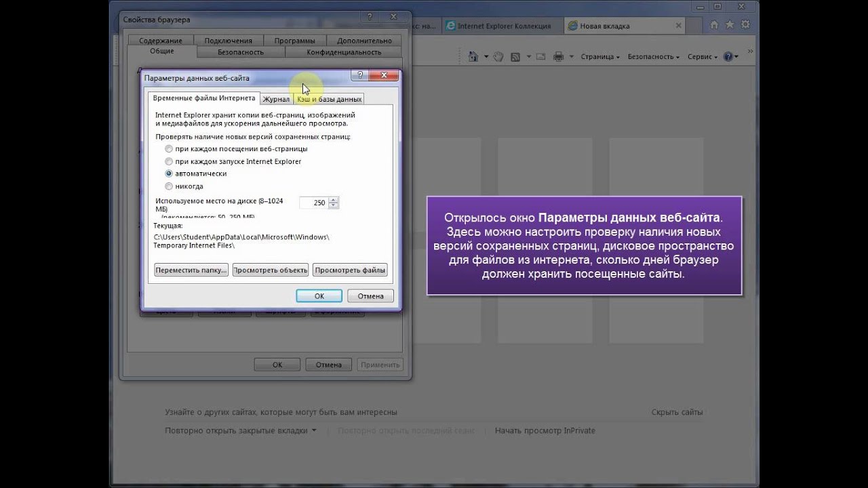Increase disk space value with up arrow
Viewport: 868px width, 488px height.
334,200
